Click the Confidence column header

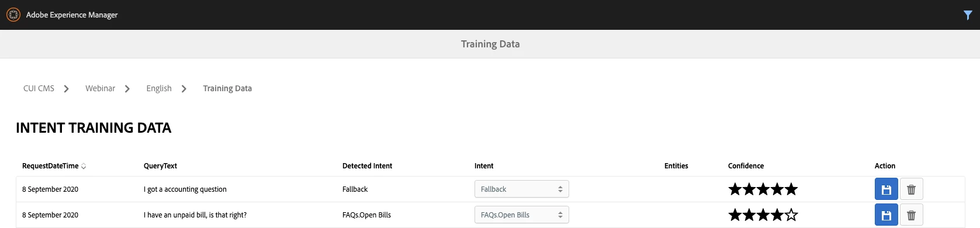click(746, 166)
